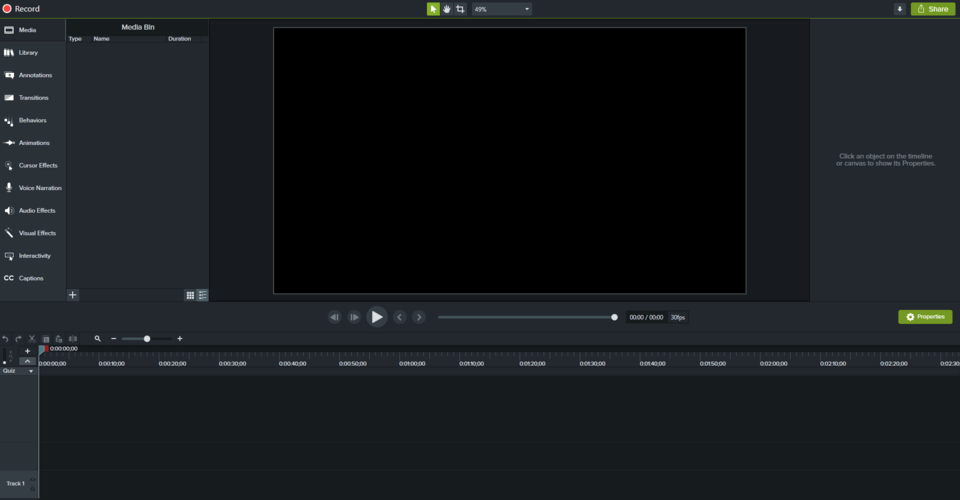Click the green Share button
Image resolution: width=960 pixels, height=500 pixels.
click(932, 9)
